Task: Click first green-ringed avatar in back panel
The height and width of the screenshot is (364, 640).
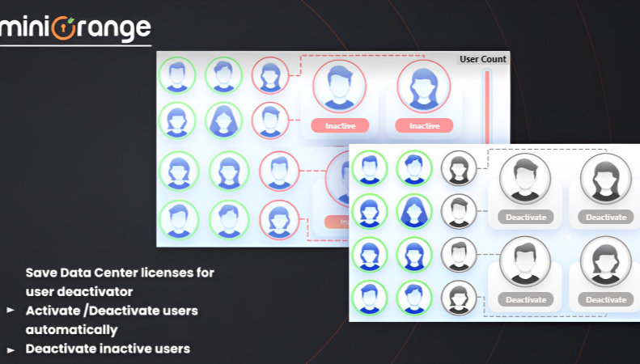Action: (x=176, y=75)
